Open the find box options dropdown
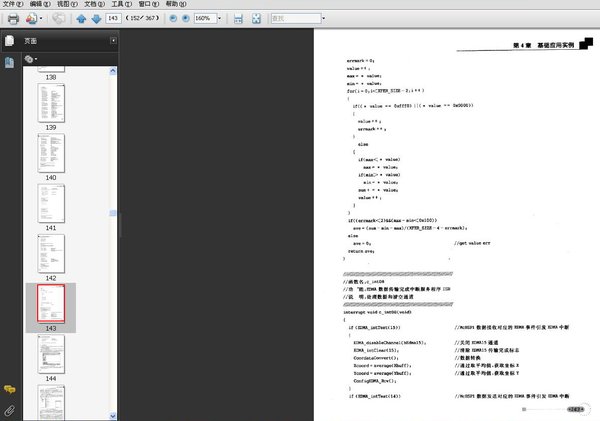The width and height of the screenshot is (600, 421). click(x=324, y=18)
